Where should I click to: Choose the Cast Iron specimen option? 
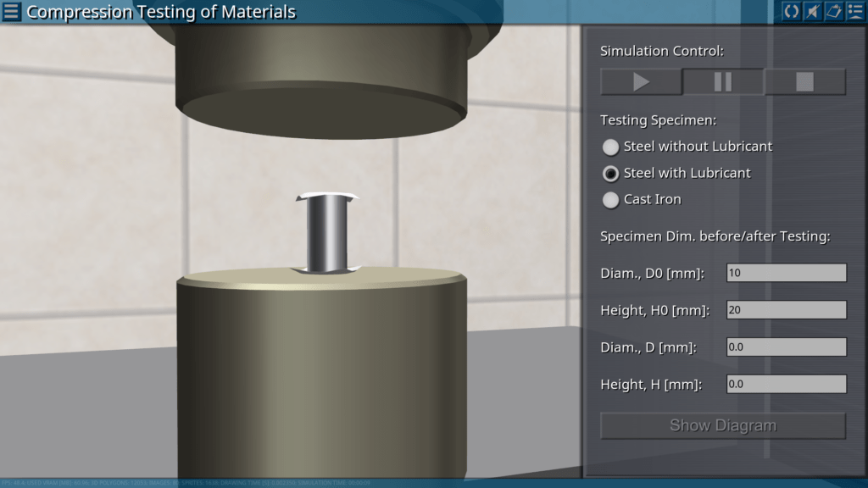click(x=610, y=200)
